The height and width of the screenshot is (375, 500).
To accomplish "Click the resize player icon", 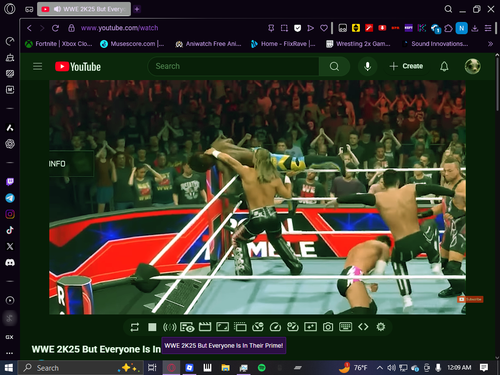I will coord(222,327).
